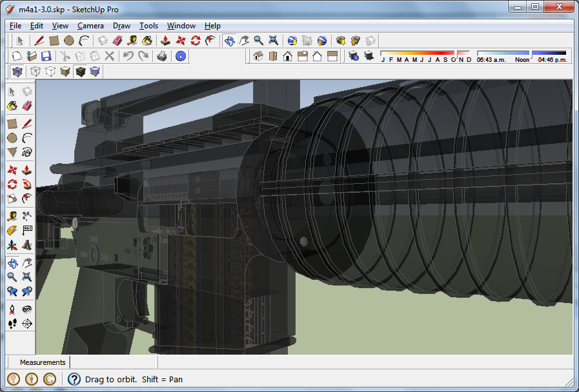Switch to the Iso view
This screenshot has height=392, width=579.
pyautogui.click(x=258, y=56)
